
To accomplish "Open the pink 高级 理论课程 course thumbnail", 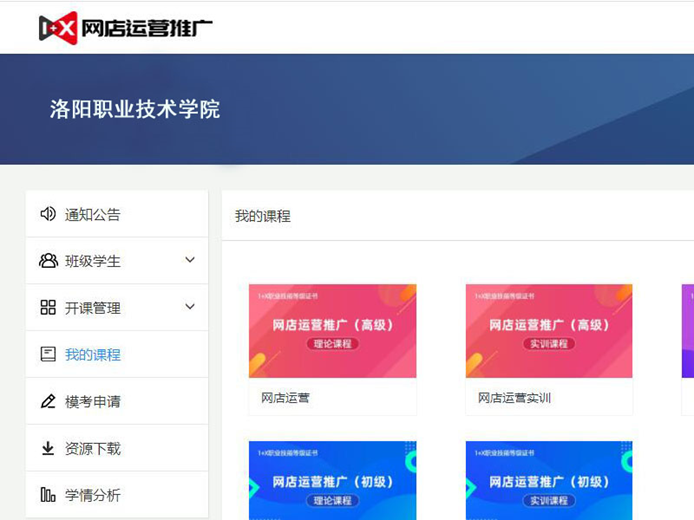I will 332,330.
